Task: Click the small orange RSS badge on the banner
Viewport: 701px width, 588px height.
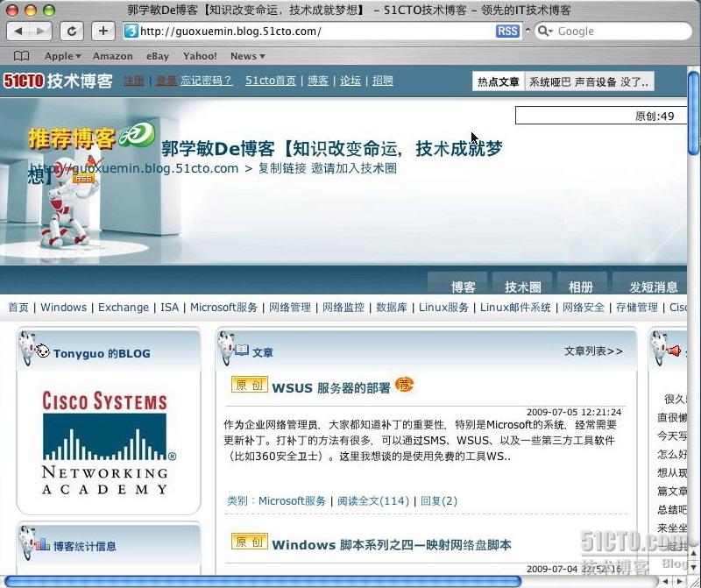Action: pos(83,179)
